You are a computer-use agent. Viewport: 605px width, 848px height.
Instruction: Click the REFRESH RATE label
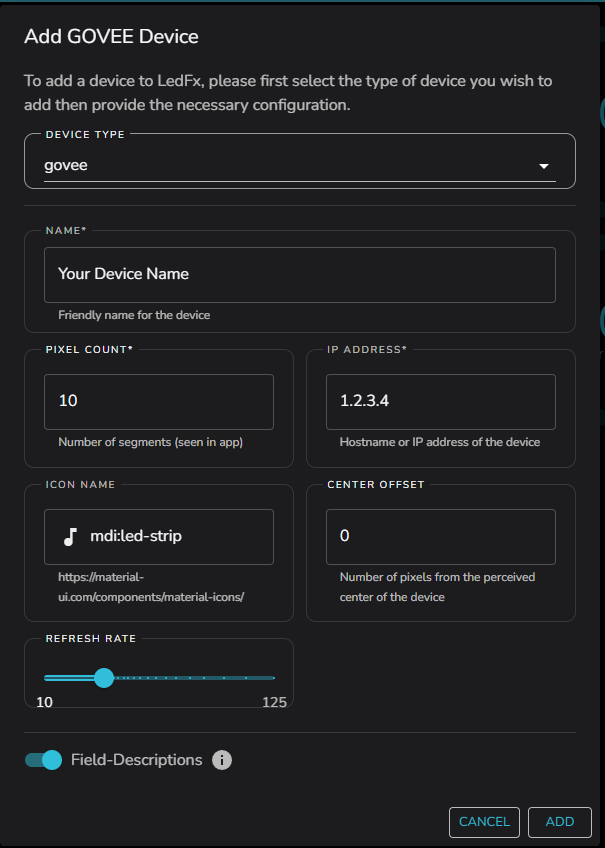click(91, 639)
